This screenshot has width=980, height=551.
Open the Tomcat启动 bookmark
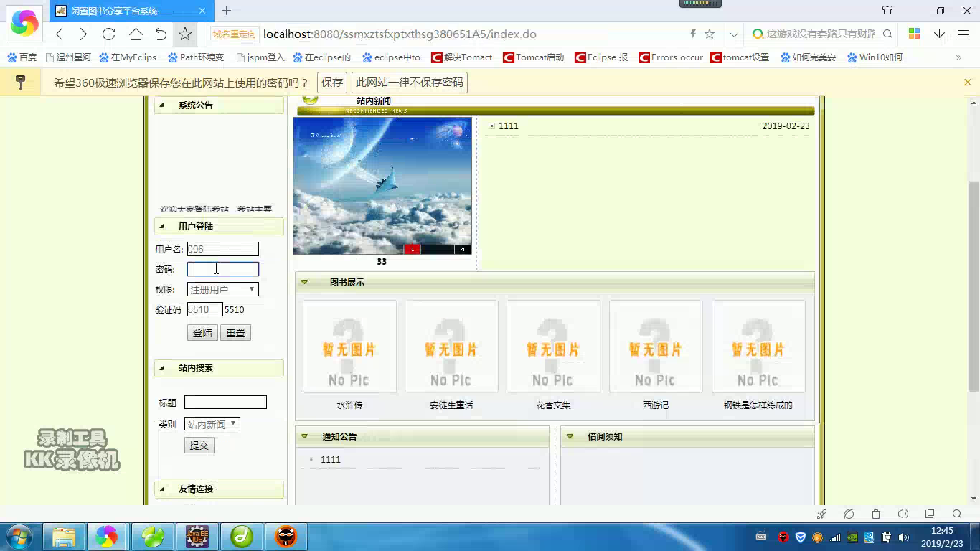click(533, 57)
